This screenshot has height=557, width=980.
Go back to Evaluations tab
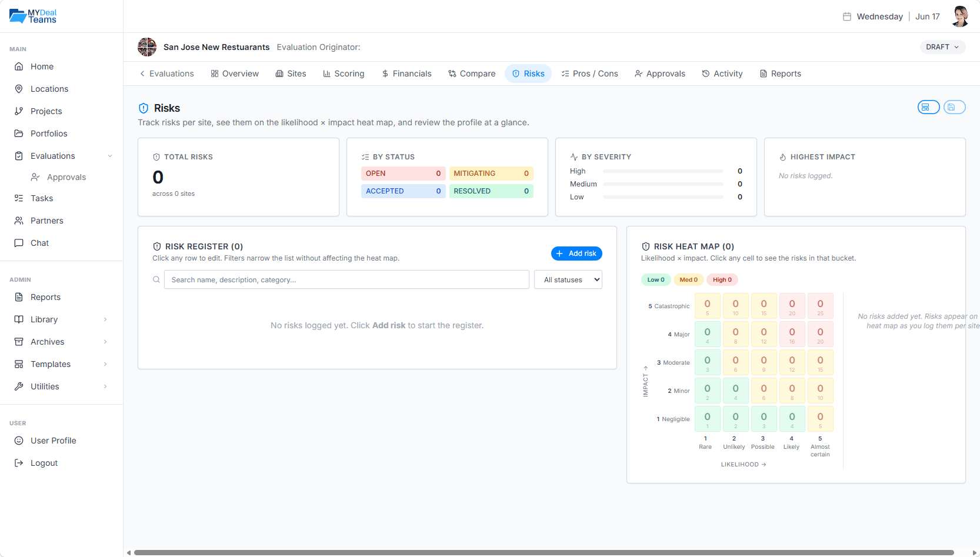tap(166, 74)
